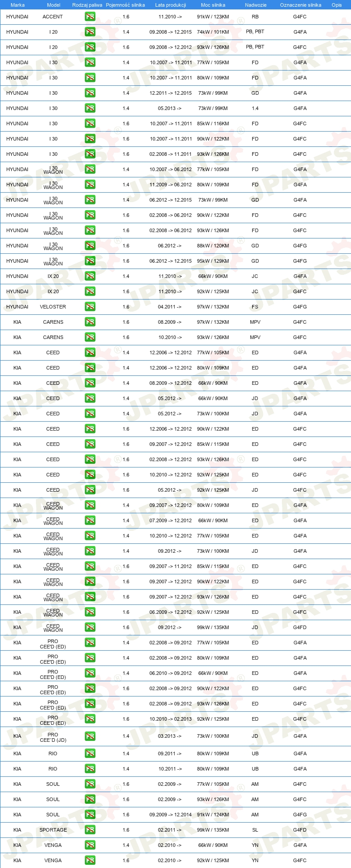Click the fuel icon in the PRO CEE´D (JD) row
The width and height of the screenshot is (351, 868).
click(x=90, y=736)
